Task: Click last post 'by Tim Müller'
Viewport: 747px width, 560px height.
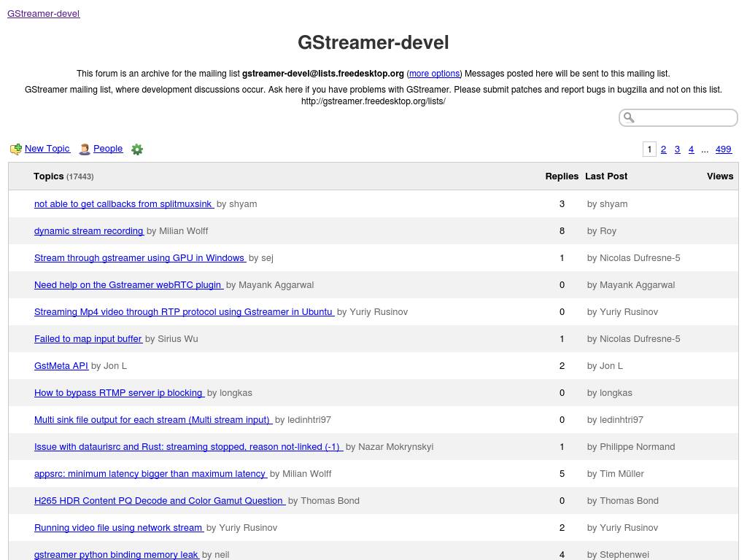Action: (x=616, y=474)
